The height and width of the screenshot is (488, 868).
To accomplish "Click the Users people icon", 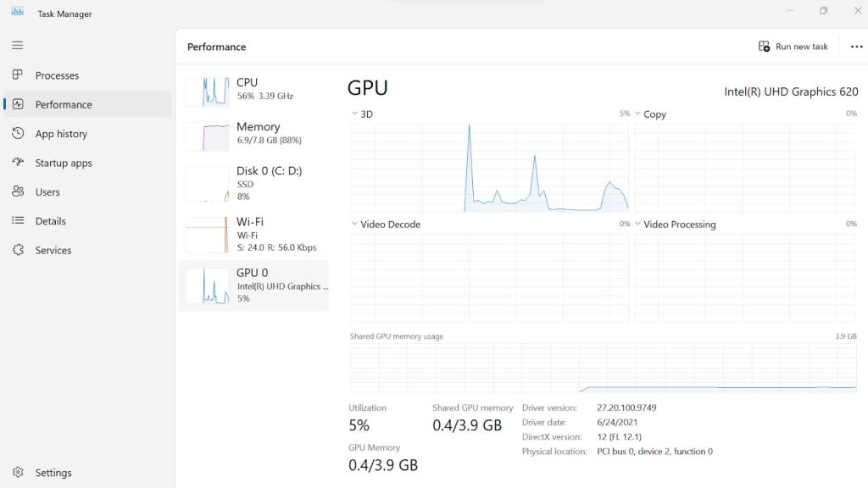I will coord(18,191).
